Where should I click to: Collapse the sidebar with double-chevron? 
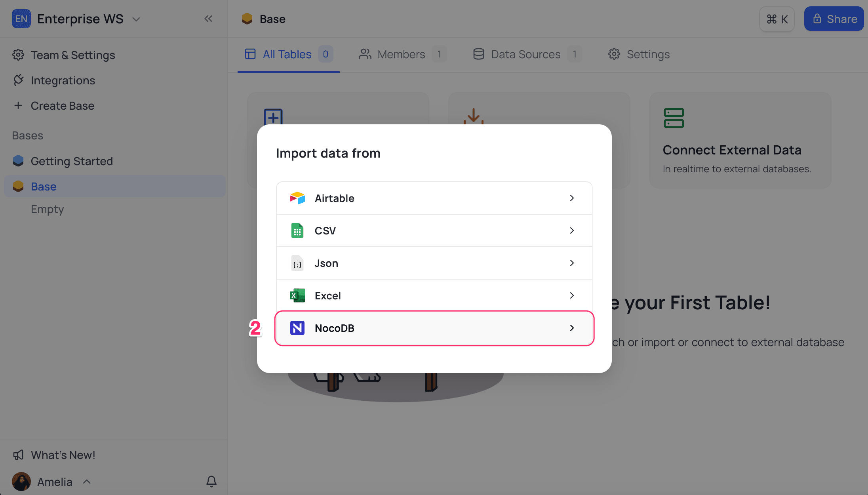point(209,19)
